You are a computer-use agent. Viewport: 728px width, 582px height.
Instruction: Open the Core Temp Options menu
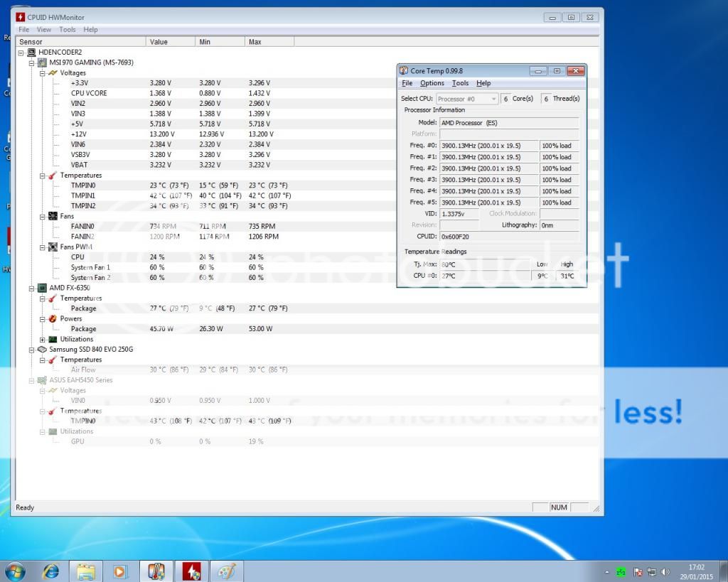tap(432, 83)
